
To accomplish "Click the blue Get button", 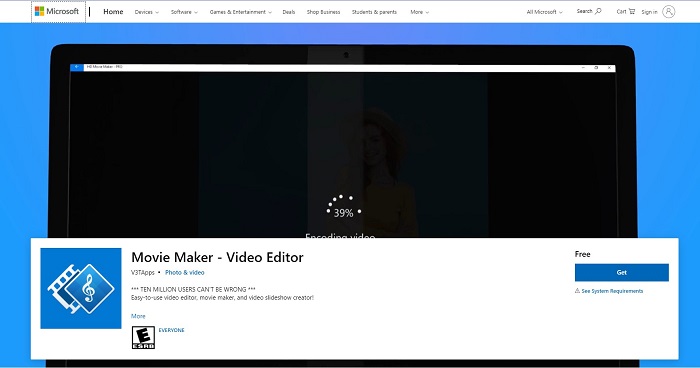I will (621, 272).
